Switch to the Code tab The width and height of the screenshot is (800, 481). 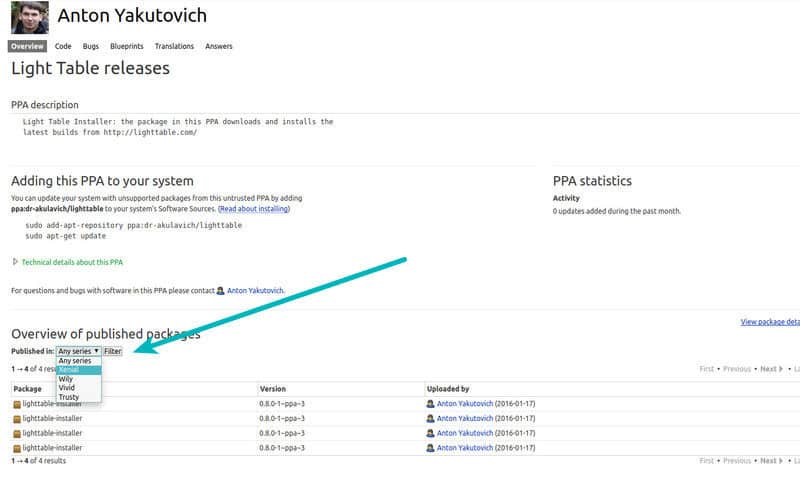click(x=63, y=46)
